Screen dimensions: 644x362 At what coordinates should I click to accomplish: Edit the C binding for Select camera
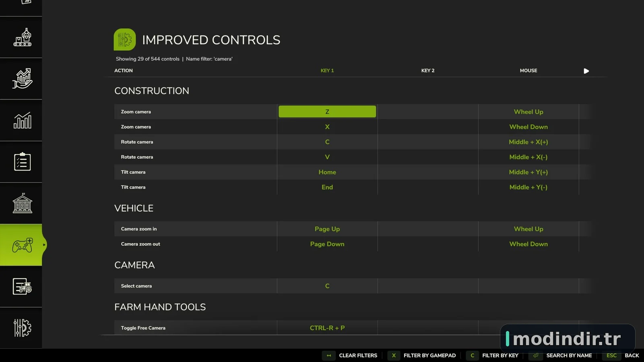point(327,286)
